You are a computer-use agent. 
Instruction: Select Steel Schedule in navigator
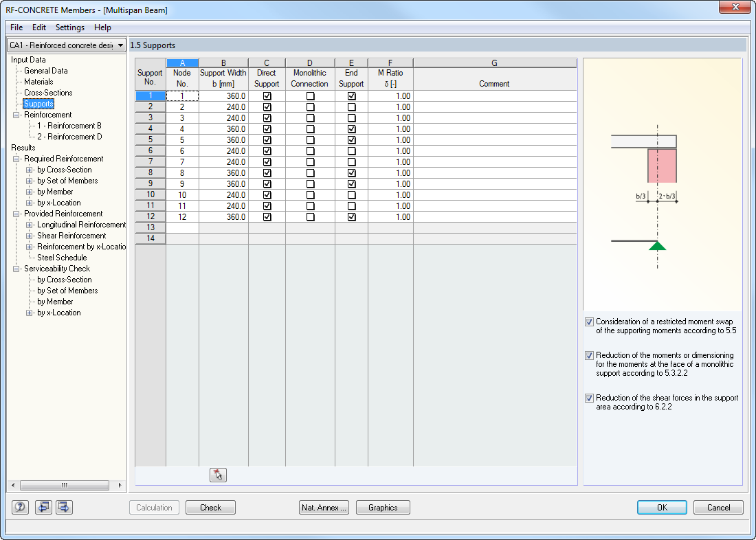62,258
